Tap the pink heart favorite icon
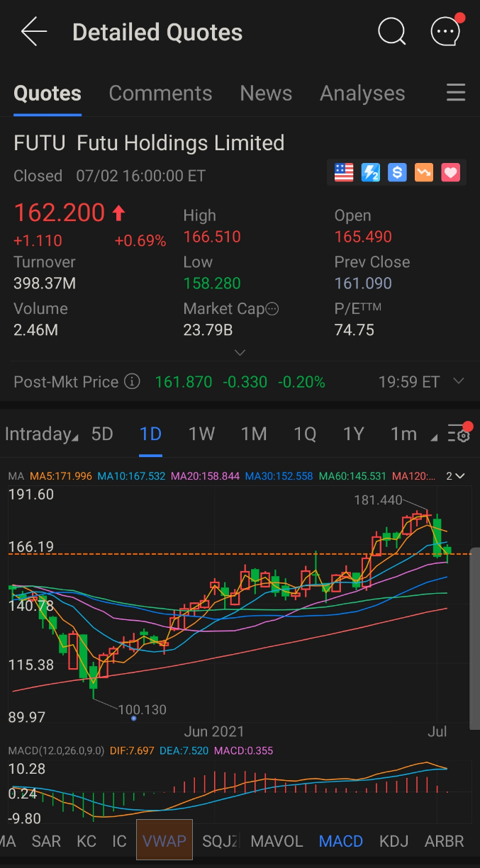 (450, 172)
